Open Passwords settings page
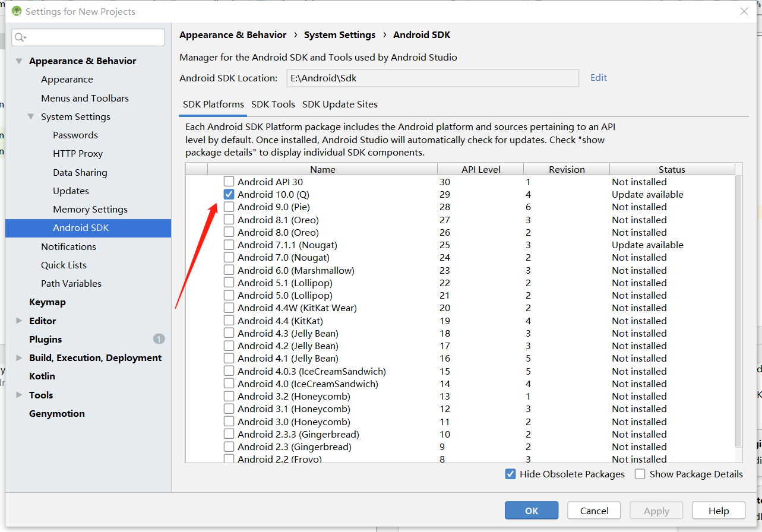Image resolution: width=762 pixels, height=532 pixels. coord(75,135)
